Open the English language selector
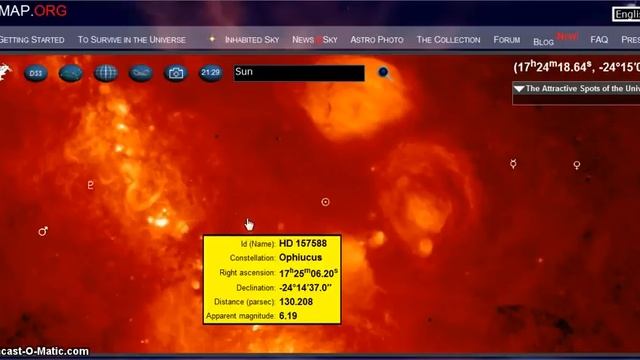 (x=626, y=14)
